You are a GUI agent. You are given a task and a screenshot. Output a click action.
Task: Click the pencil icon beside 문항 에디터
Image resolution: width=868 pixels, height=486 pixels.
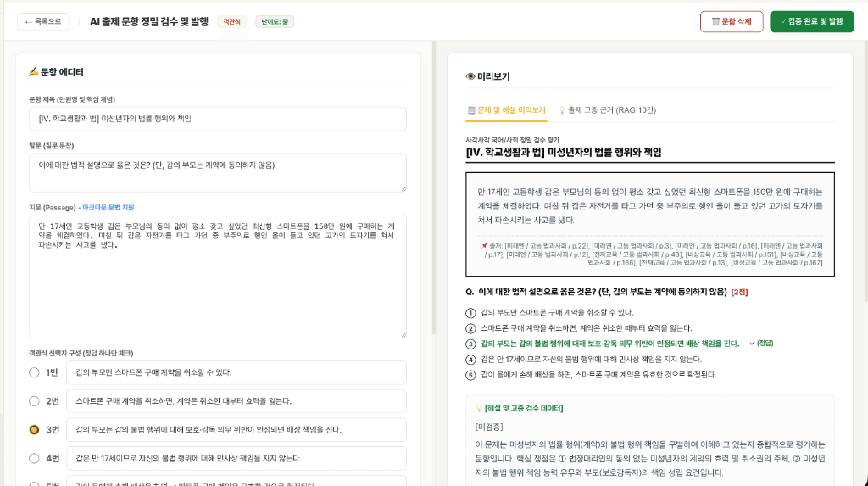[34, 72]
